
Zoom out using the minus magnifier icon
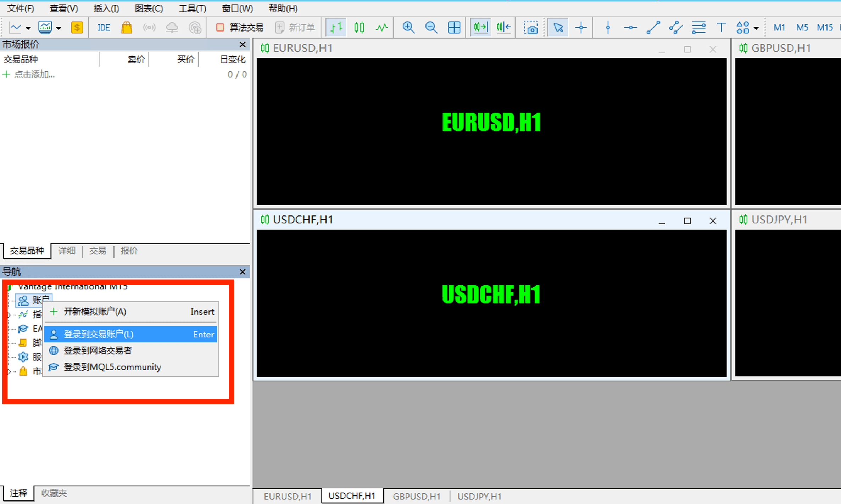click(431, 27)
